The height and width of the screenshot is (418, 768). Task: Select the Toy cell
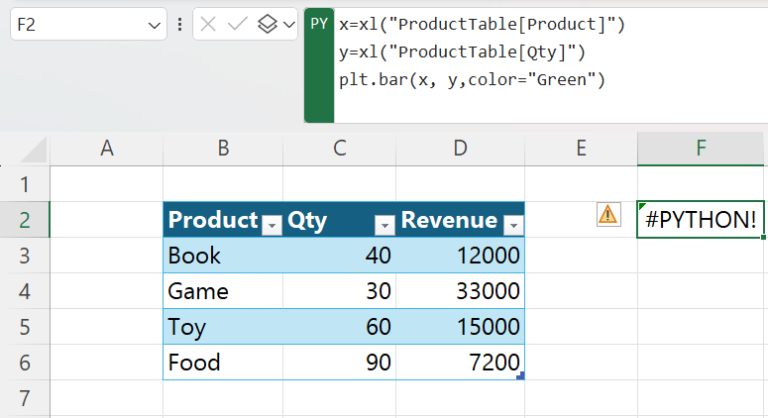pyautogui.click(x=223, y=327)
